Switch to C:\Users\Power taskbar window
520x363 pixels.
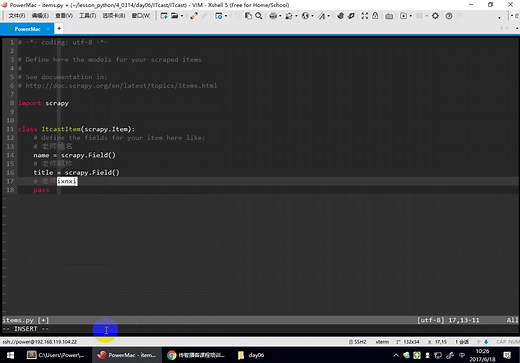pos(56,355)
